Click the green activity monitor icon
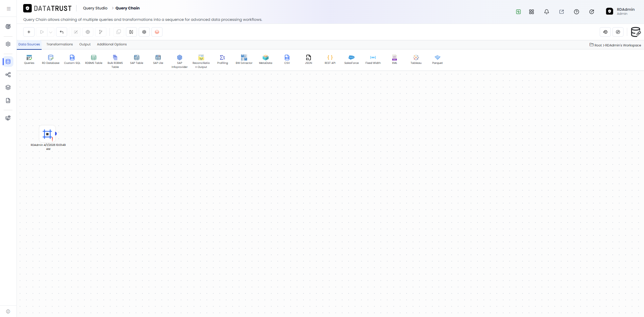 [x=518, y=12]
